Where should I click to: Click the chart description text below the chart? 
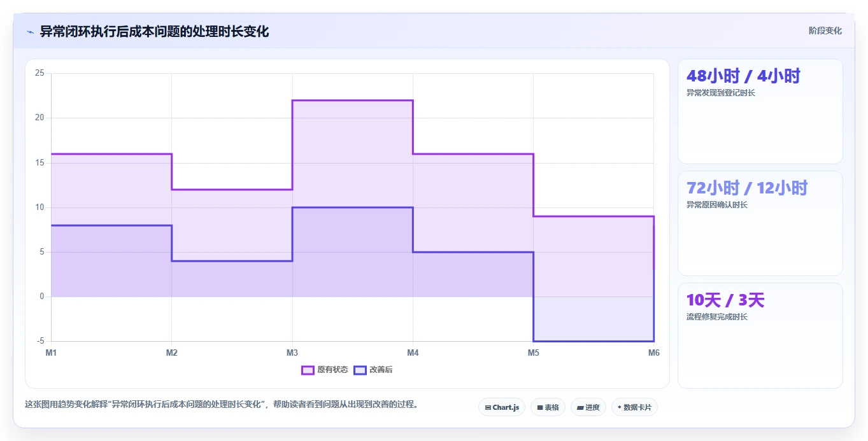221,404
